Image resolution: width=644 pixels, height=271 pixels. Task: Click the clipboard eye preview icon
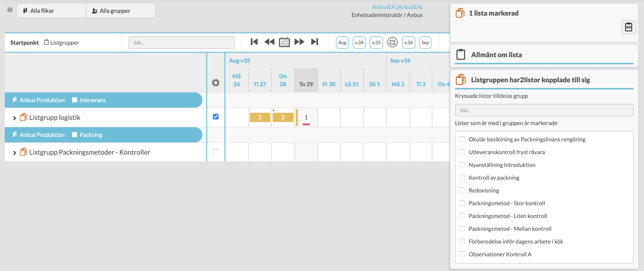click(628, 27)
